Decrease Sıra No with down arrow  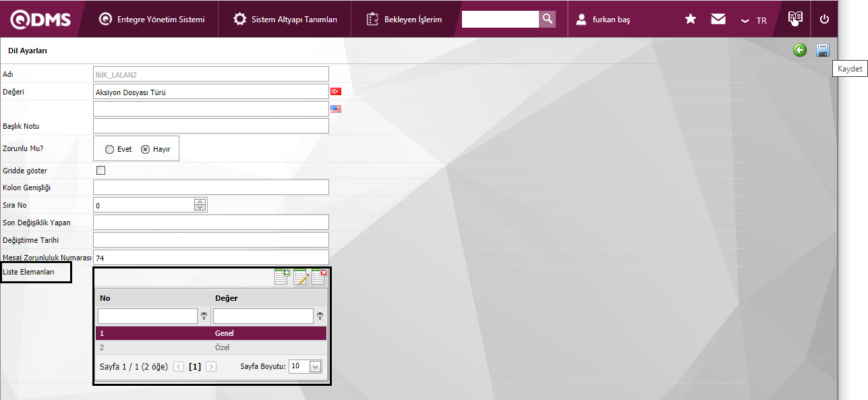click(x=200, y=208)
